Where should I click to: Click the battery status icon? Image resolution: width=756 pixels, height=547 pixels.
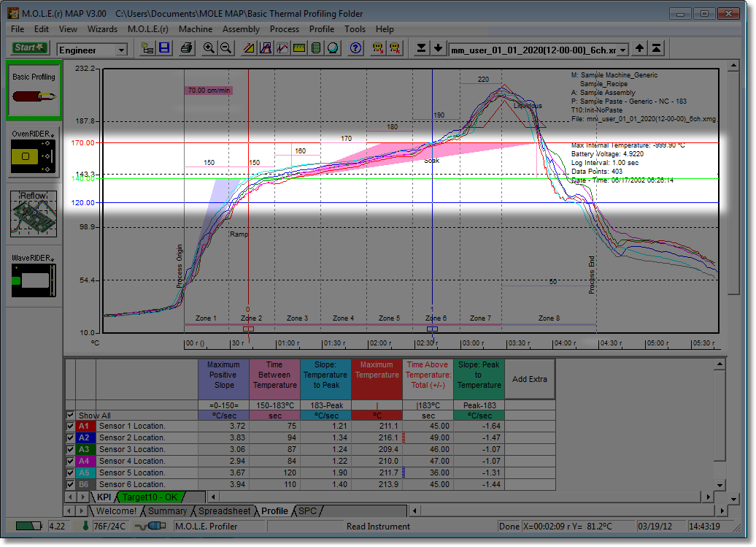point(28,527)
